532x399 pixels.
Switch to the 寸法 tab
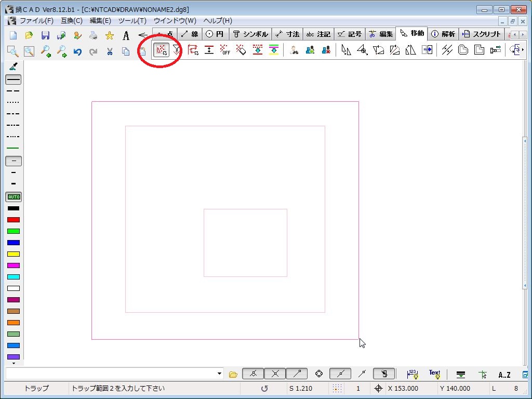(x=287, y=34)
